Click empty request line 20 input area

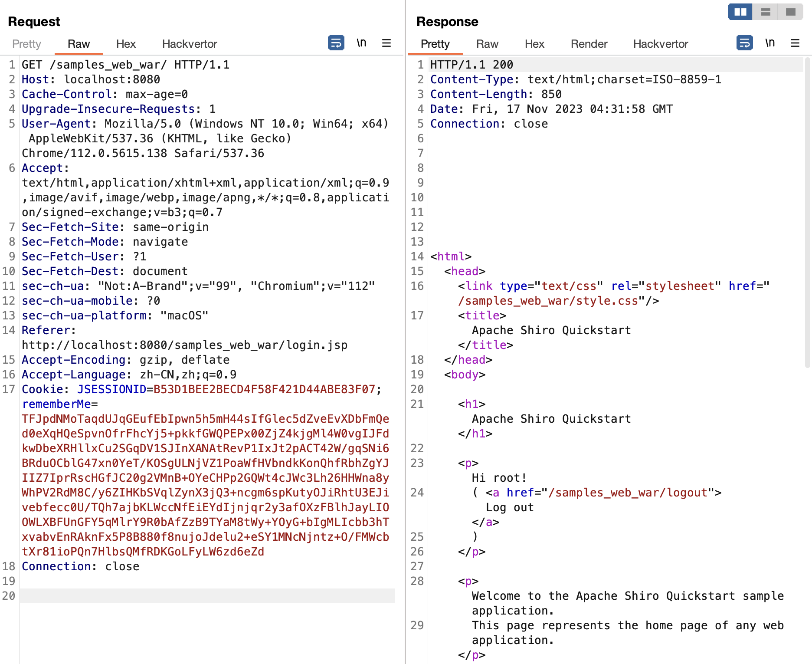click(207, 596)
